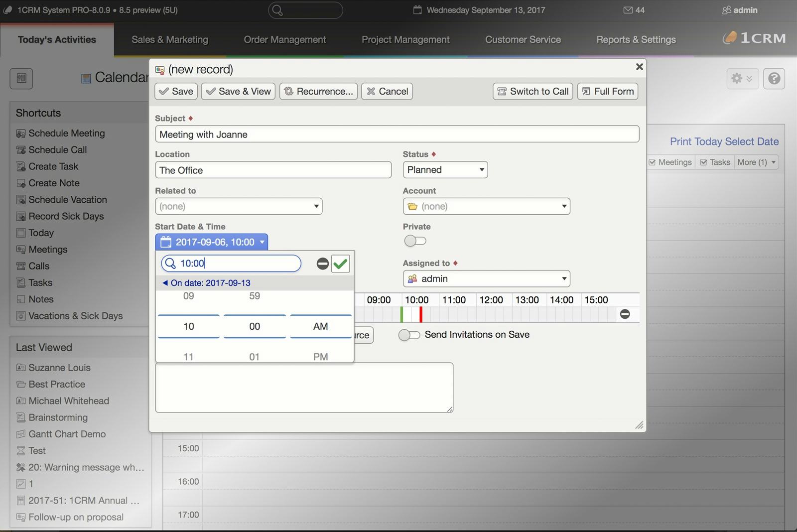Click the Calls shortcut icon

point(21,266)
